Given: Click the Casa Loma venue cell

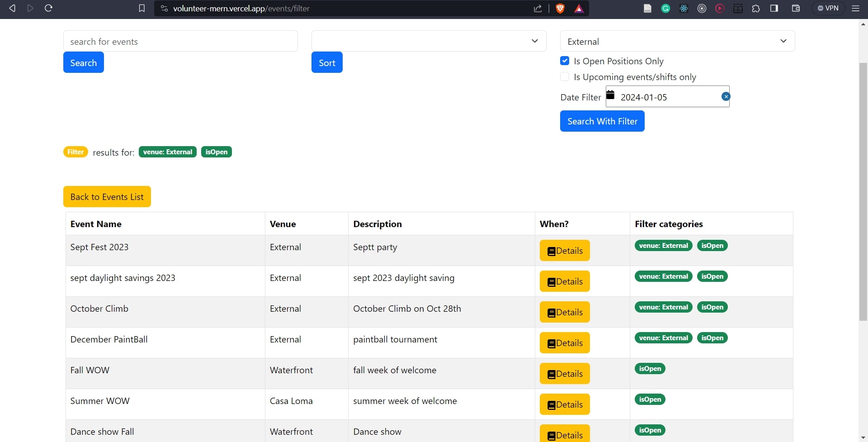Looking at the screenshot, I should tap(307, 404).
